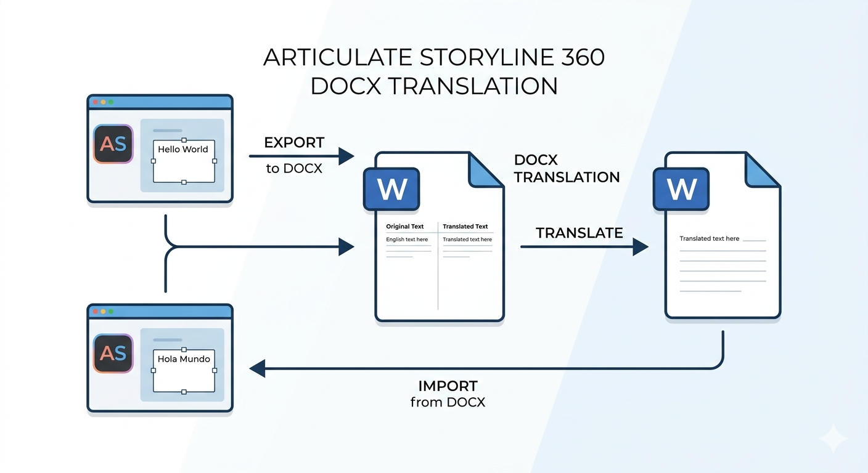Click the EXPORT label

point(294,143)
